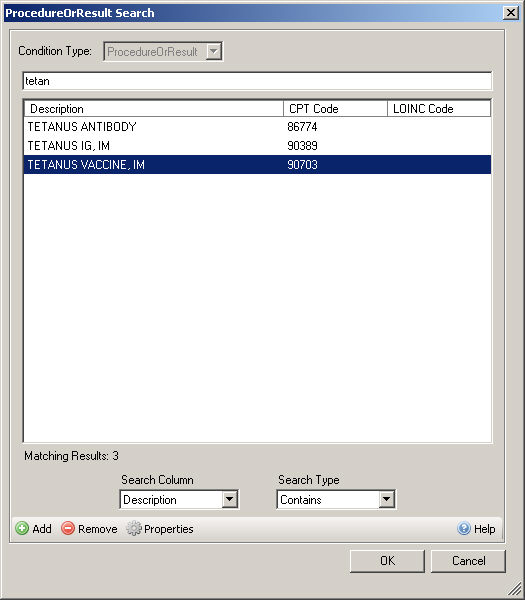Click the Help label in toolbar
This screenshot has width=525, height=600.
point(484,529)
